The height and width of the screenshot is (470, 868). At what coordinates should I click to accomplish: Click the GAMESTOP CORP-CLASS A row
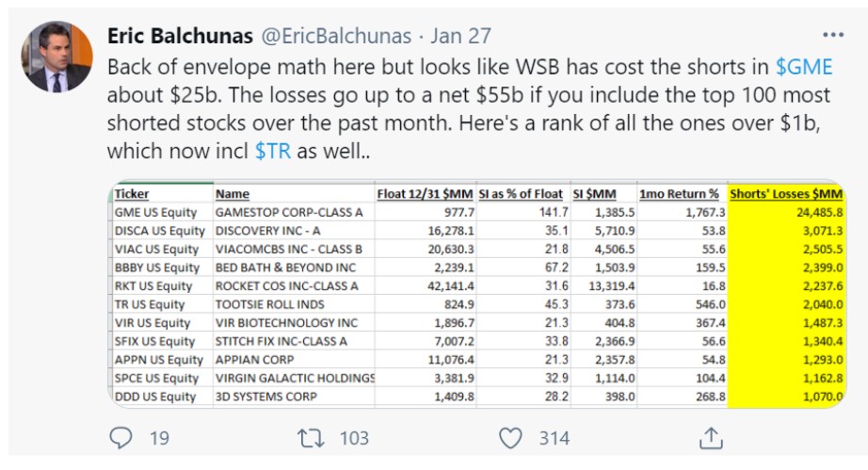pyautogui.click(x=476, y=212)
